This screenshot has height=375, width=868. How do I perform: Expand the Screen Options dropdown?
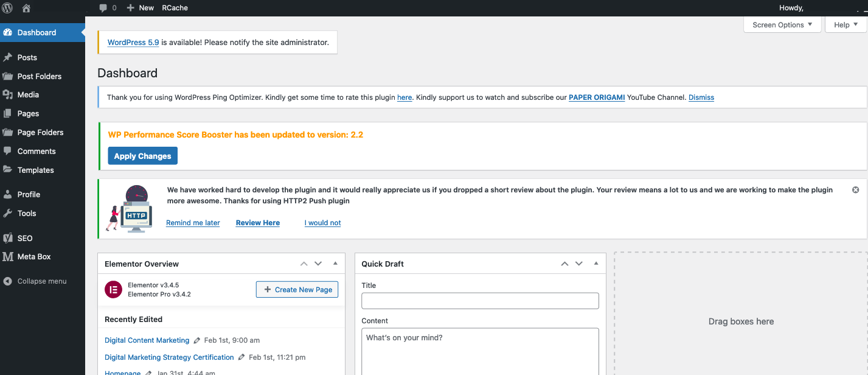pos(782,25)
